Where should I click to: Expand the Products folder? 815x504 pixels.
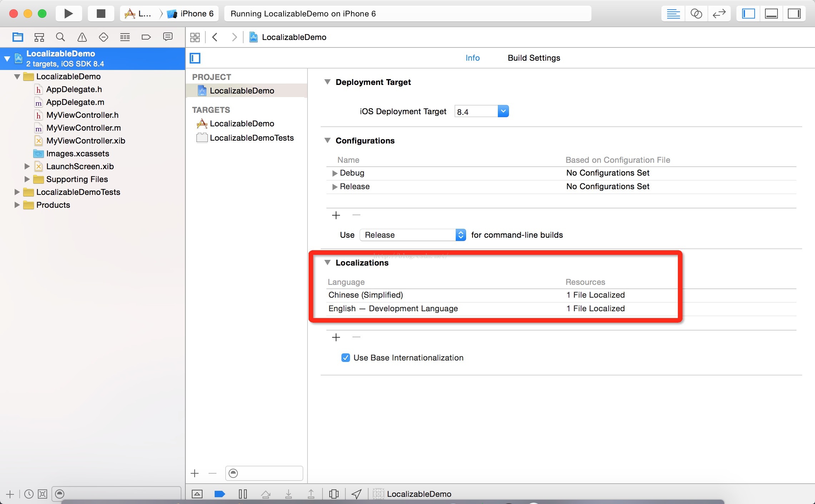click(x=17, y=205)
